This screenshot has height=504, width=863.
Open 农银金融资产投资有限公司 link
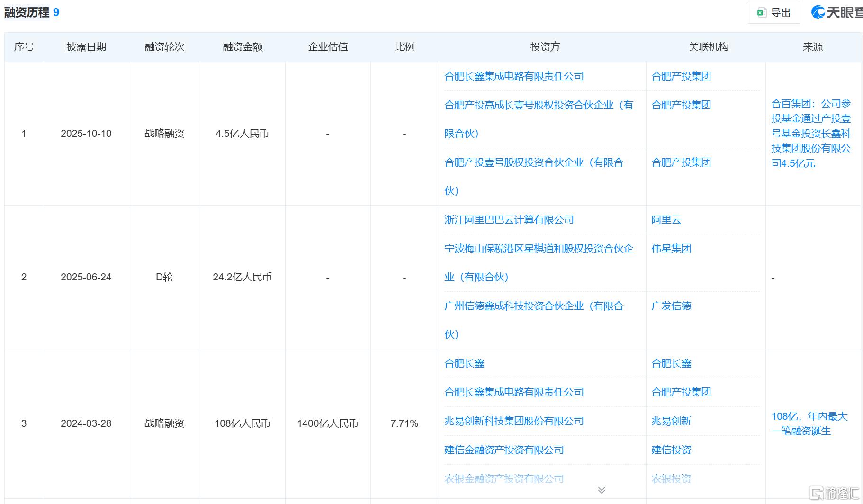(x=504, y=479)
